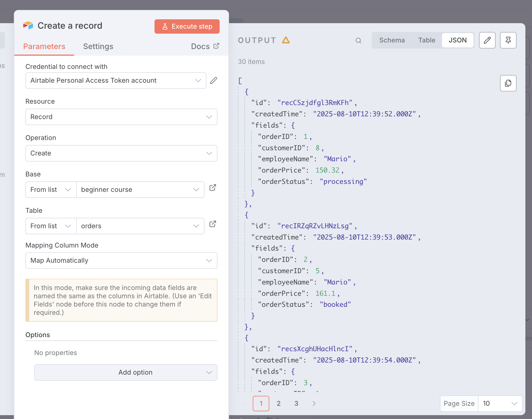Expand the Add option dropdown
532x419 pixels.
coord(126,372)
